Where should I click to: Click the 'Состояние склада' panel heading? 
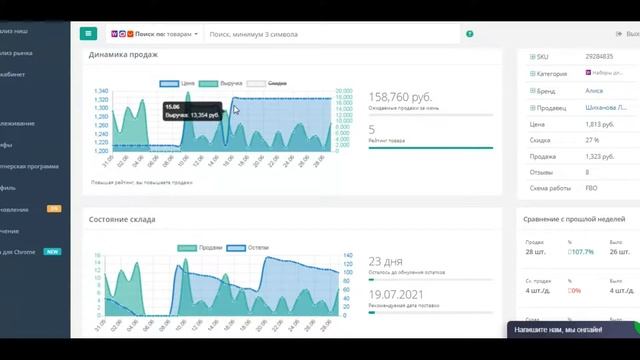click(122, 219)
